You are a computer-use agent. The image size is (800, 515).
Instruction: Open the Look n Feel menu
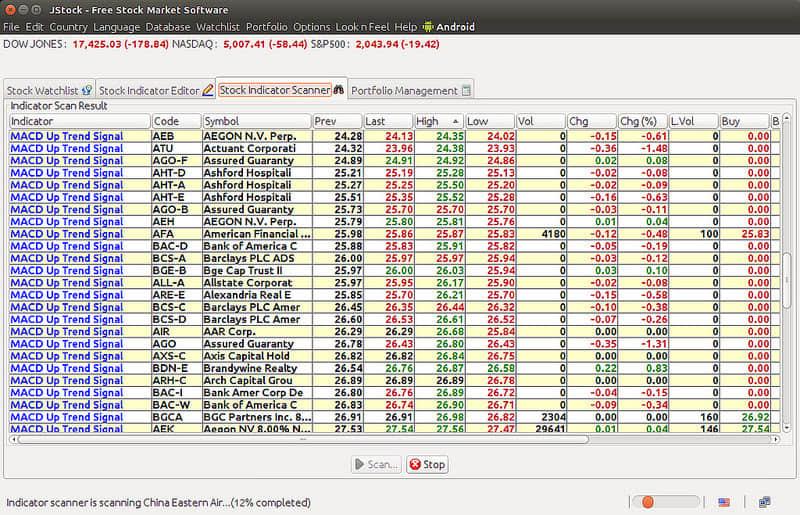click(363, 26)
